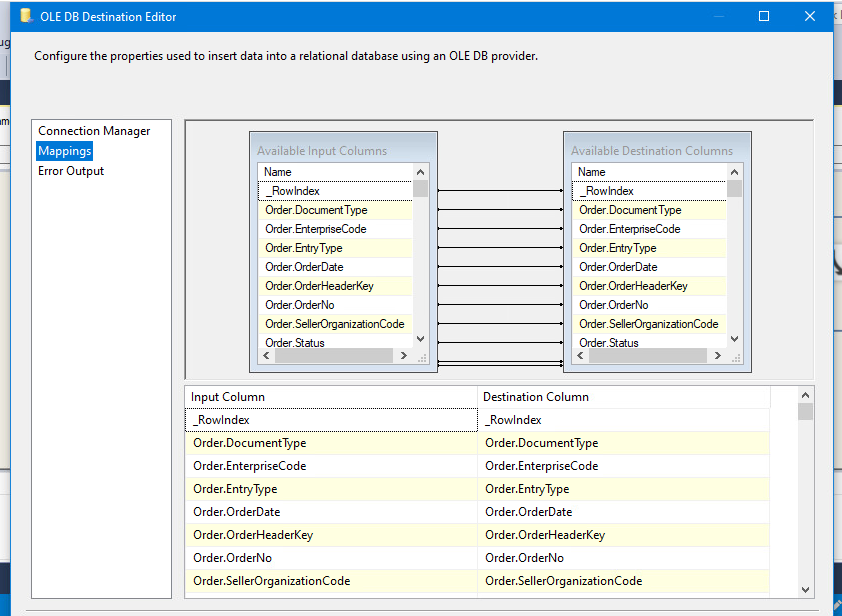Screen dimensions: 842x616
Task: Click scroll-right arrow under Available Input Columns list
Action: click(x=403, y=356)
